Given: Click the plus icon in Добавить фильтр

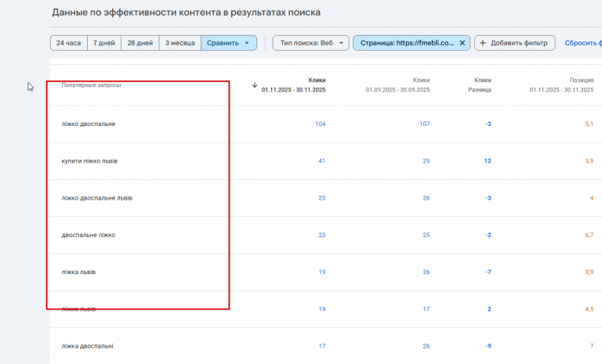Looking at the screenshot, I should [483, 43].
